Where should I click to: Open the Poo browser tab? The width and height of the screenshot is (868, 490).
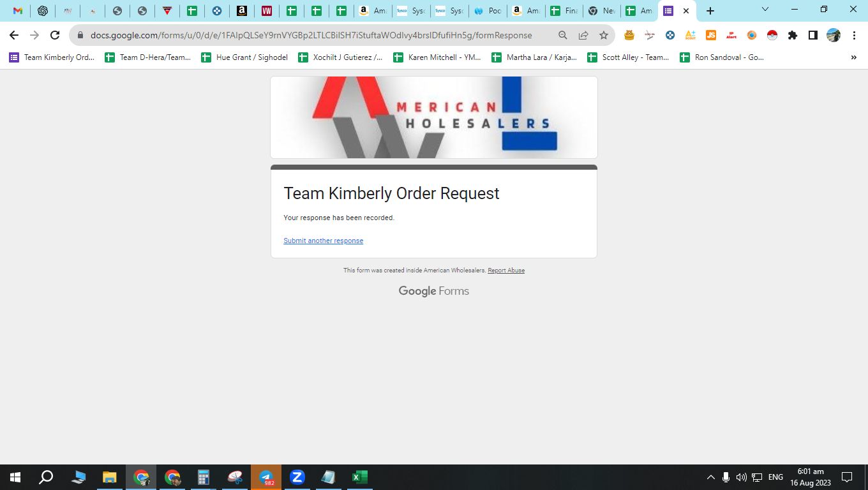488,11
